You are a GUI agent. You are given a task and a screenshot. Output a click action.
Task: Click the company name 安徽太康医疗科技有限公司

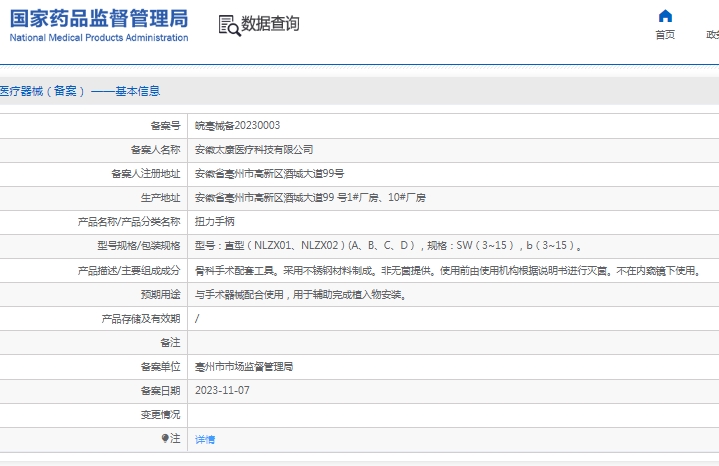tap(254, 150)
